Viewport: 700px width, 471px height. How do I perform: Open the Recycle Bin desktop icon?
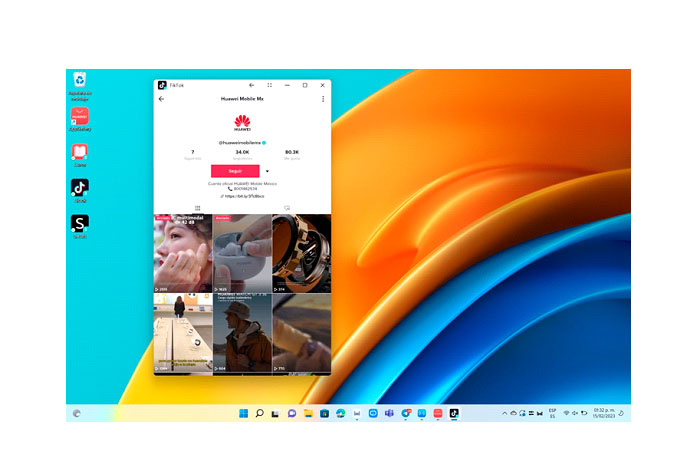pos(80,86)
